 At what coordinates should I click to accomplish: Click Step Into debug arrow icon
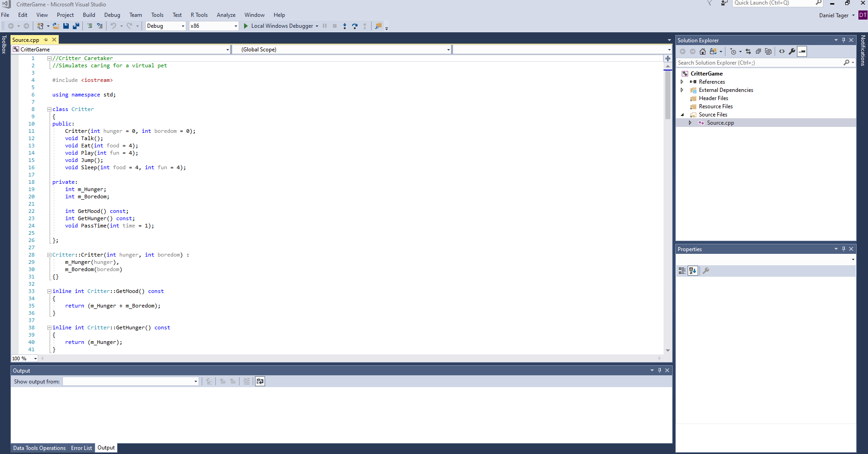pyautogui.click(x=345, y=26)
